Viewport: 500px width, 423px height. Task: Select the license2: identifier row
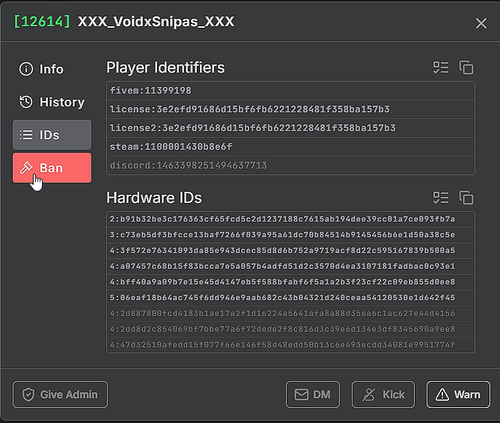[291, 128]
